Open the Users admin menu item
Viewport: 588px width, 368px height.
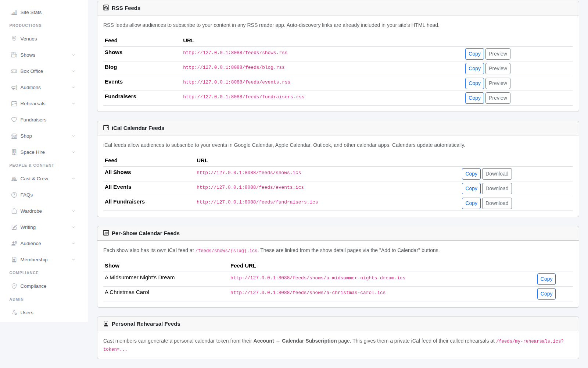click(x=43, y=312)
